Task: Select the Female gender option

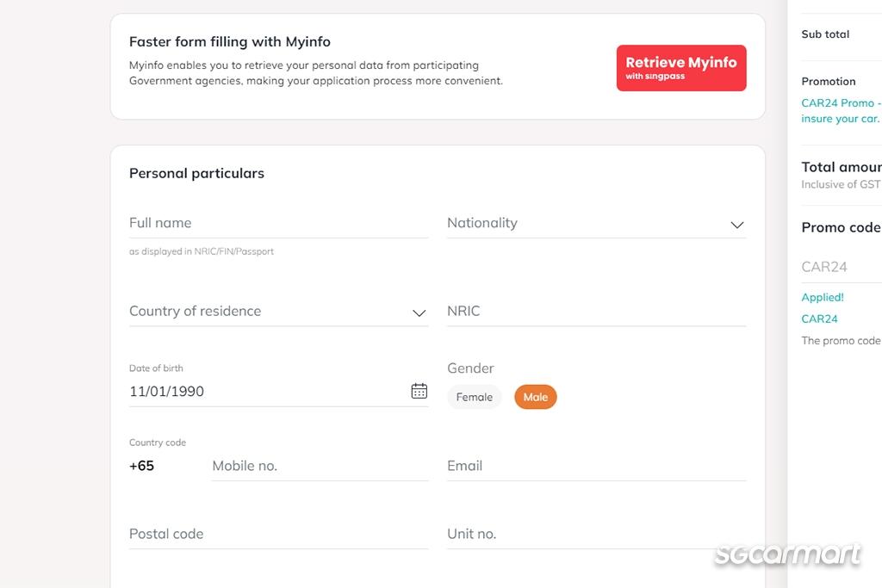Action: [x=474, y=397]
